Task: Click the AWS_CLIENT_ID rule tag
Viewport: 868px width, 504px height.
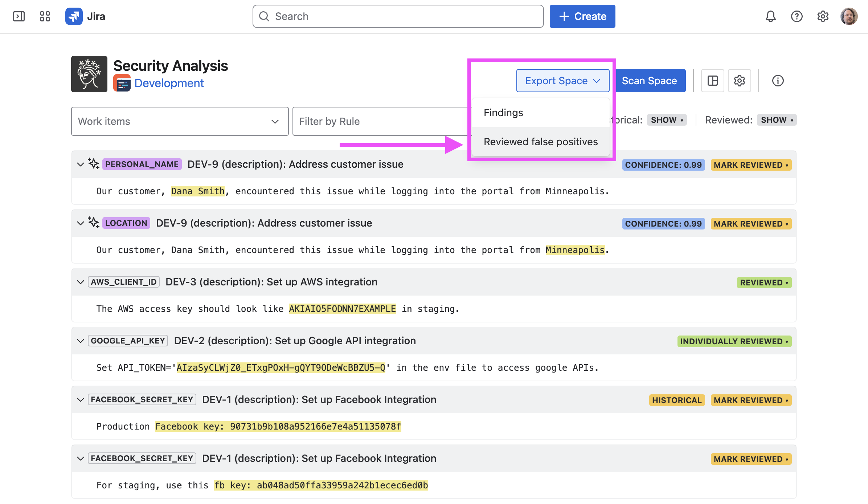Action: [124, 282]
